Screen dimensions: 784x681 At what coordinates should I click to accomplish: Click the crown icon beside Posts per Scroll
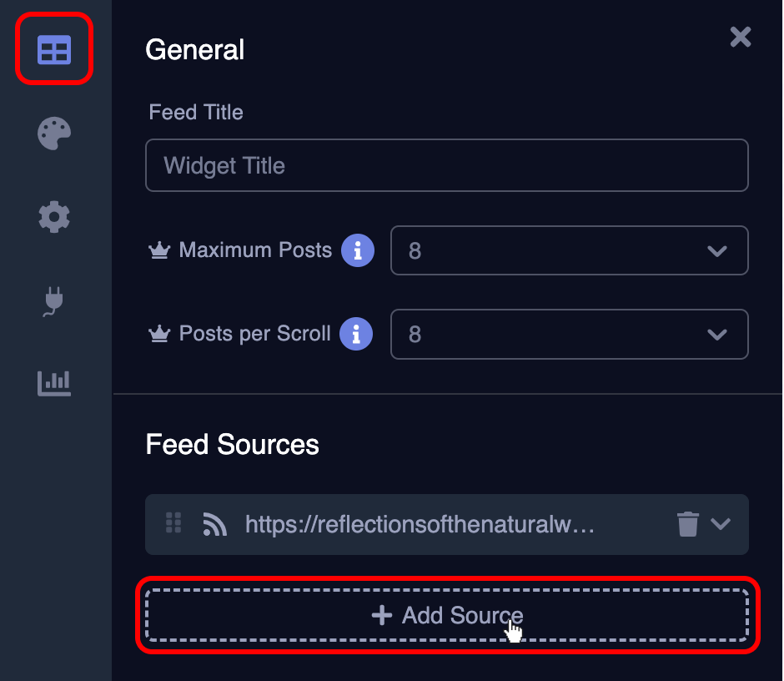(x=160, y=334)
